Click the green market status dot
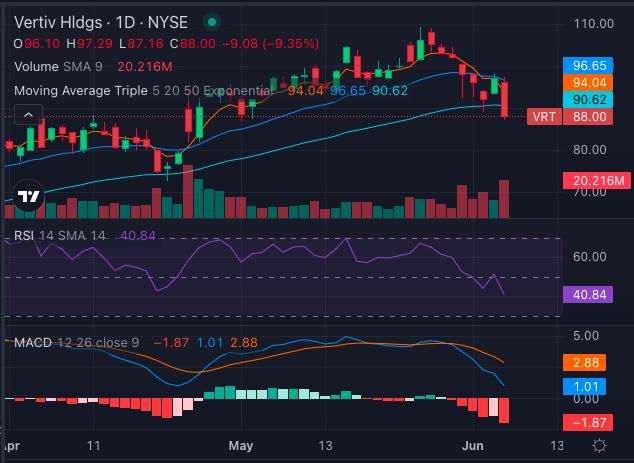The image size is (634, 463). 211,22
